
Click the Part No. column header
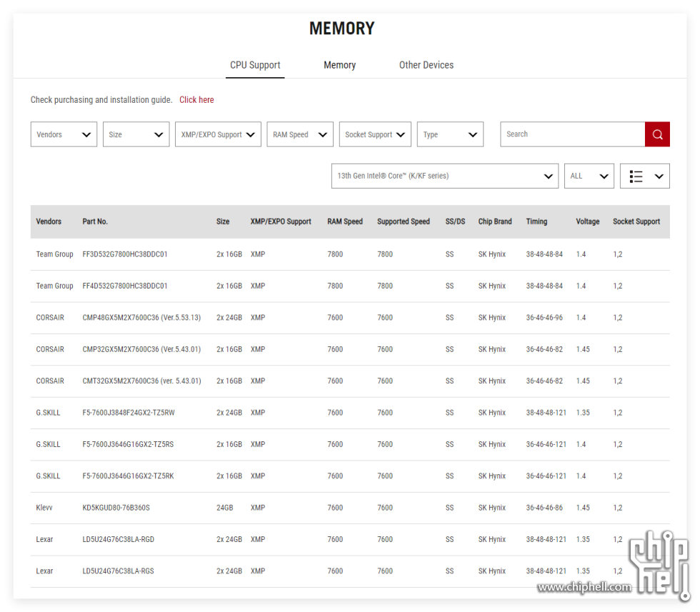pos(95,221)
